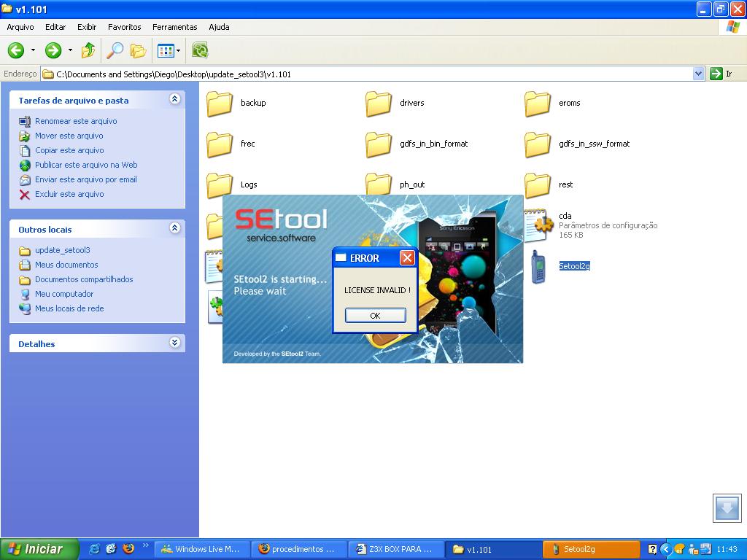Open the Iniciar start menu
Image resolution: width=747 pixels, height=560 pixels.
tap(39, 549)
